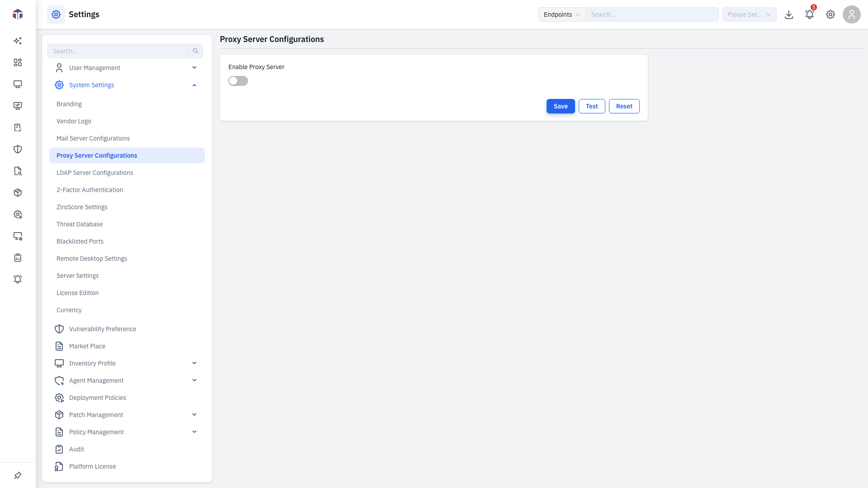Toggle Enable Proxy Server switch

238,81
